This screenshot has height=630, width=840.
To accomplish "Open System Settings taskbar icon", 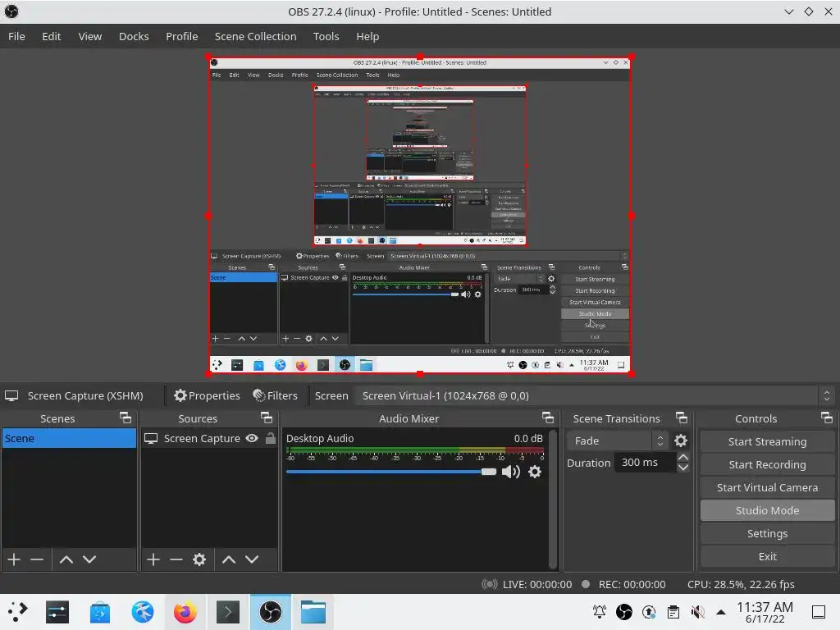I will tap(57, 612).
